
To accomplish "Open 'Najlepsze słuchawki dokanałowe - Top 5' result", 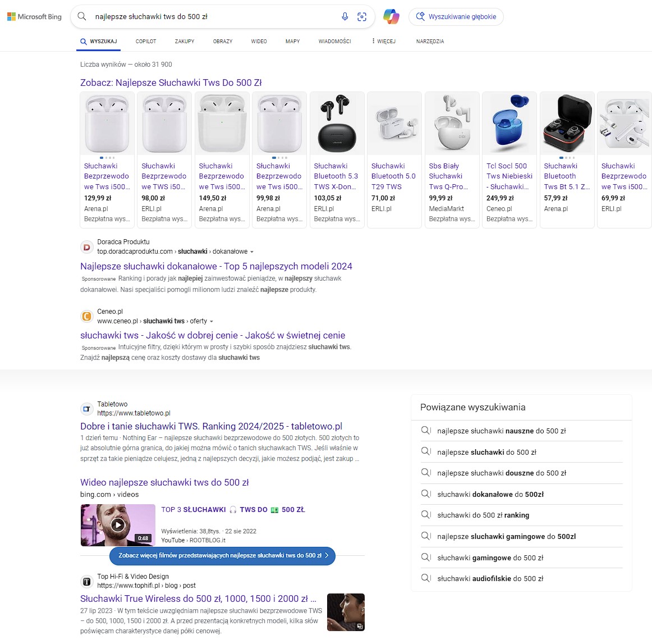I will pos(216,266).
